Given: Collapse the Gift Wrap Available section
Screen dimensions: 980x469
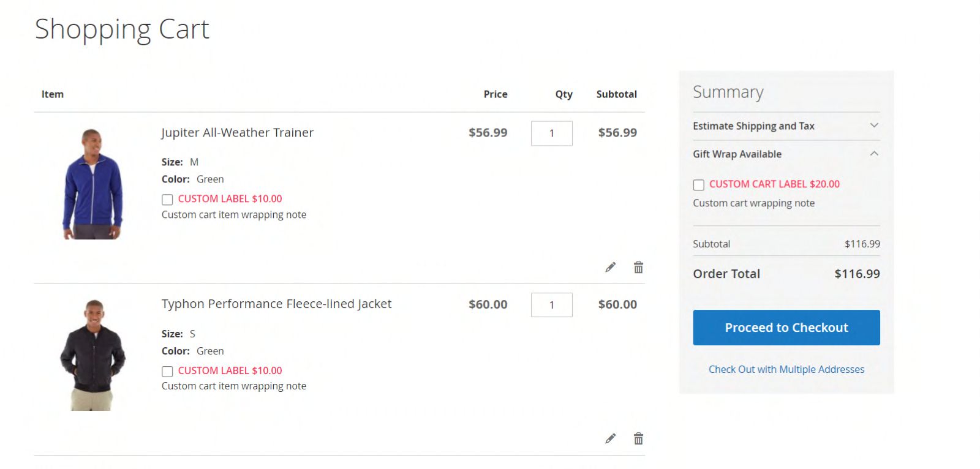Looking at the screenshot, I should (874, 154).
